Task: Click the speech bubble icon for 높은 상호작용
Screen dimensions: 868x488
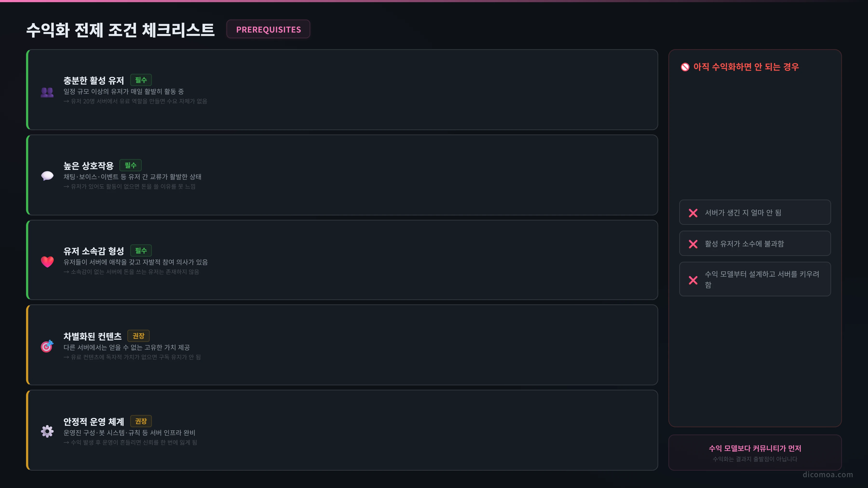Action: coord(47,175)
